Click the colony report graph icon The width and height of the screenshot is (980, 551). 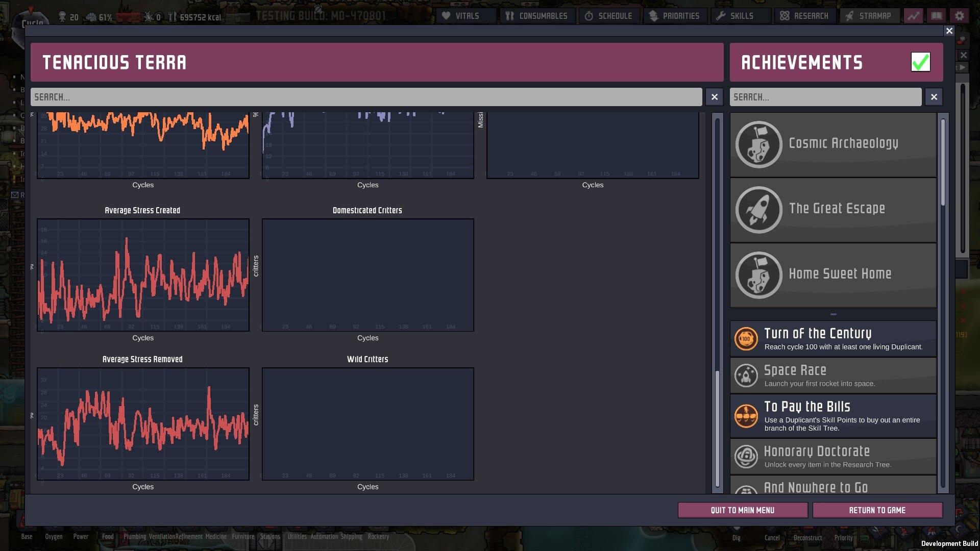[x=914, y=16]
